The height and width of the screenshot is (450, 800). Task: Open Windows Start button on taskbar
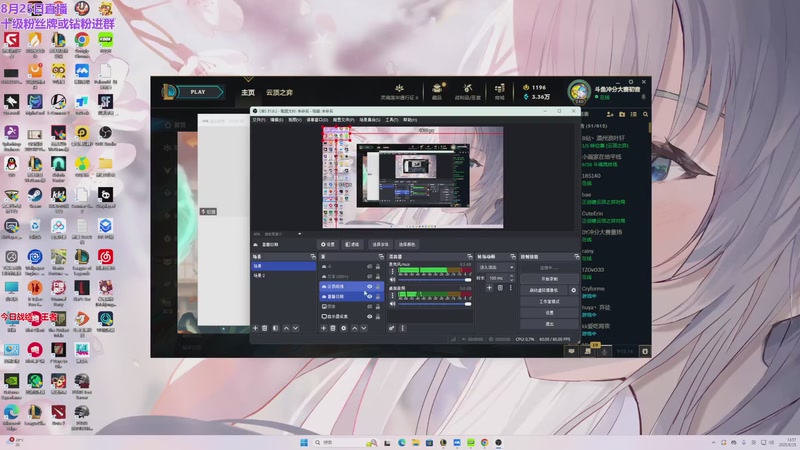tap(304, 442)
